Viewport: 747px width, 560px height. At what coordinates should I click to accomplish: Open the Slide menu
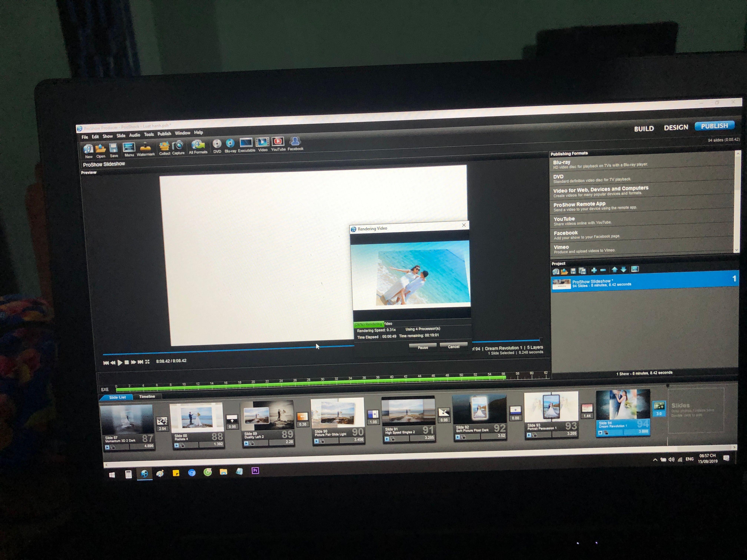click(x=121, y=136)
